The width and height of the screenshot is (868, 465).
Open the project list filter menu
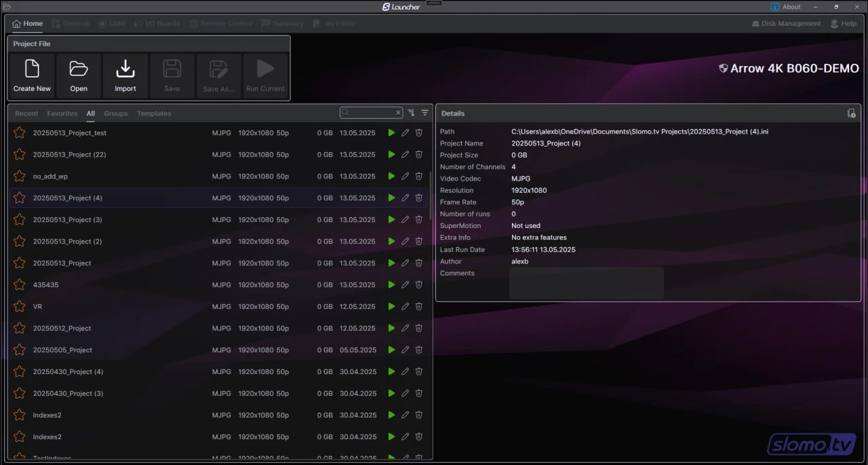(x=425, y=113)
